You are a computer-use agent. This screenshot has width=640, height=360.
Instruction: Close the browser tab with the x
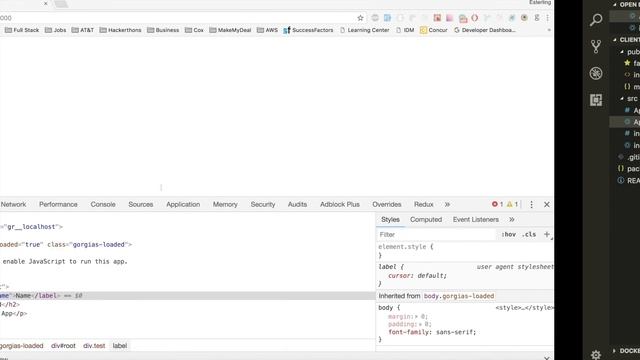(x=46, y=3)
